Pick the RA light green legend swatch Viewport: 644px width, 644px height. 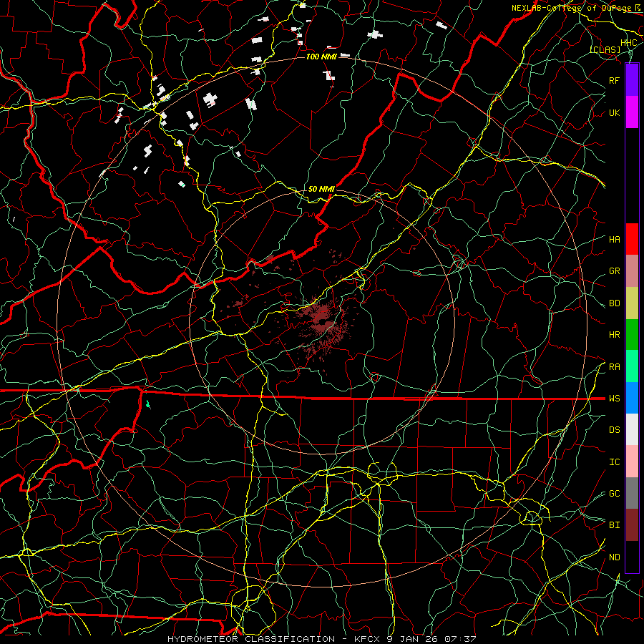coord(632,366)
